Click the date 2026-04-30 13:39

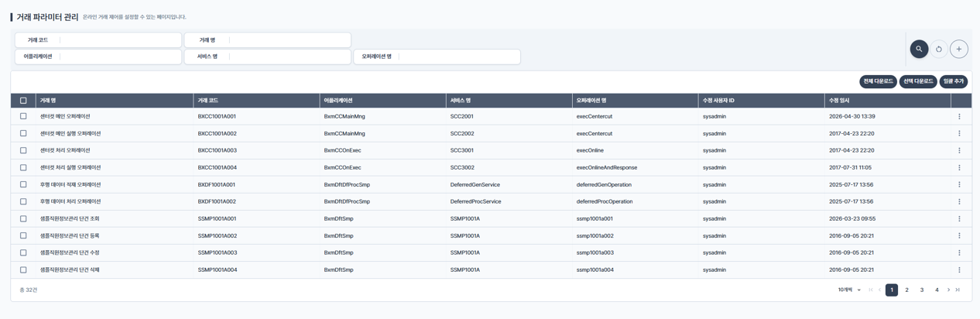(852, 117)
